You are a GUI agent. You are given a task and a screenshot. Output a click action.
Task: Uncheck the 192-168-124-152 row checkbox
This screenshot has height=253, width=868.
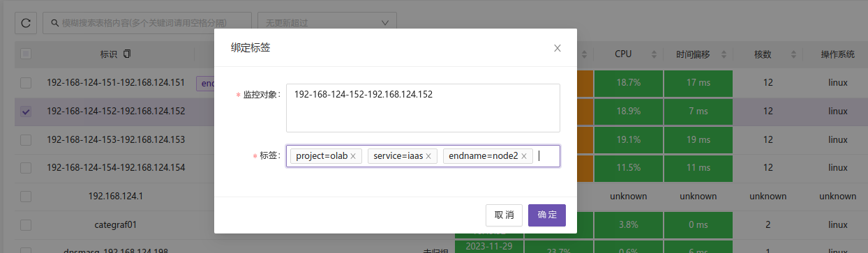26,112
